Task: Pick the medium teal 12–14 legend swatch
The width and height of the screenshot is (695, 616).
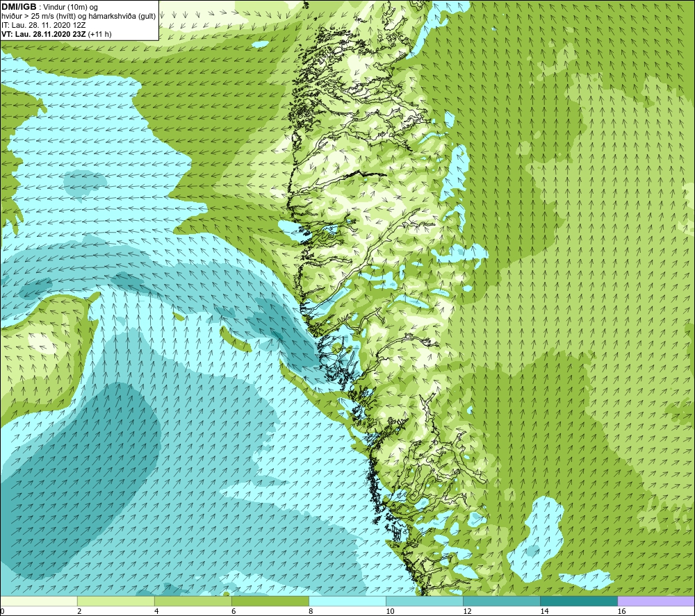Action: coord(502,601)
